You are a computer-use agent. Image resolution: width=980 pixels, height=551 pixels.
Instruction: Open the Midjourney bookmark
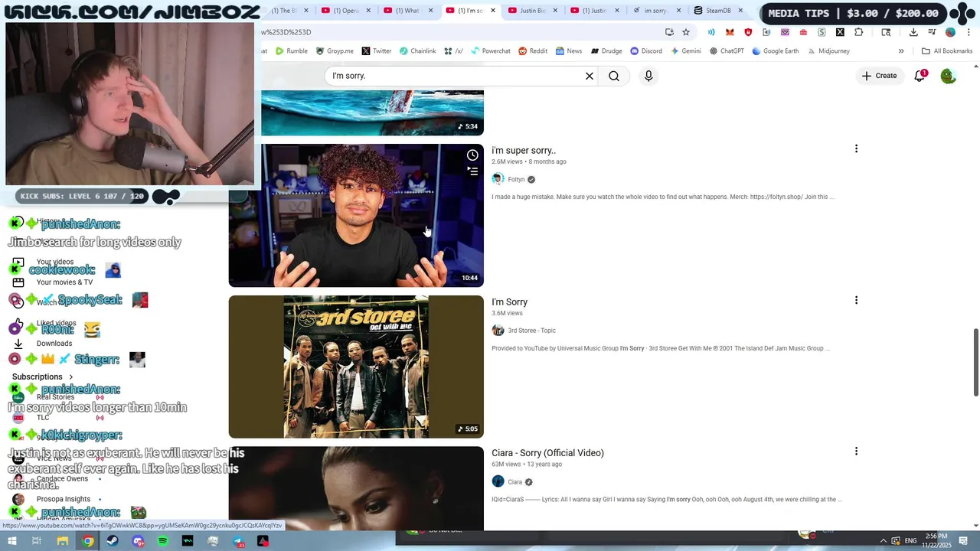[x=828, y=51]
